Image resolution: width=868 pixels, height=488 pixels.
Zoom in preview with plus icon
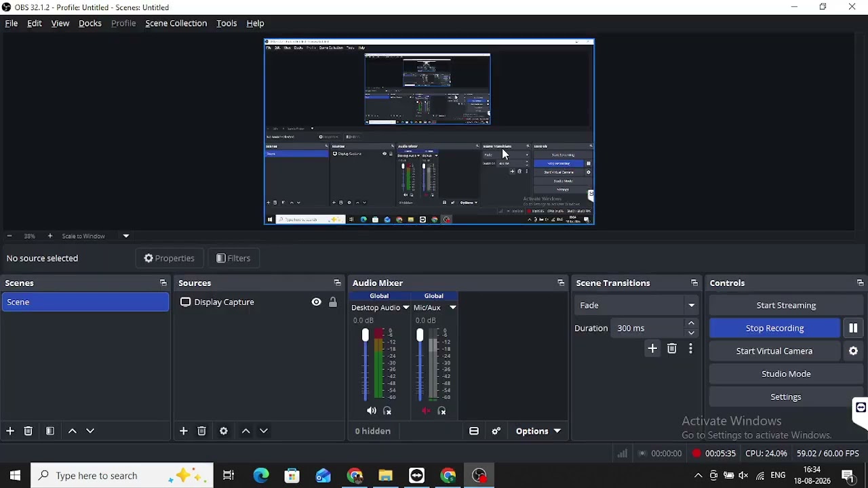[50, 237]
